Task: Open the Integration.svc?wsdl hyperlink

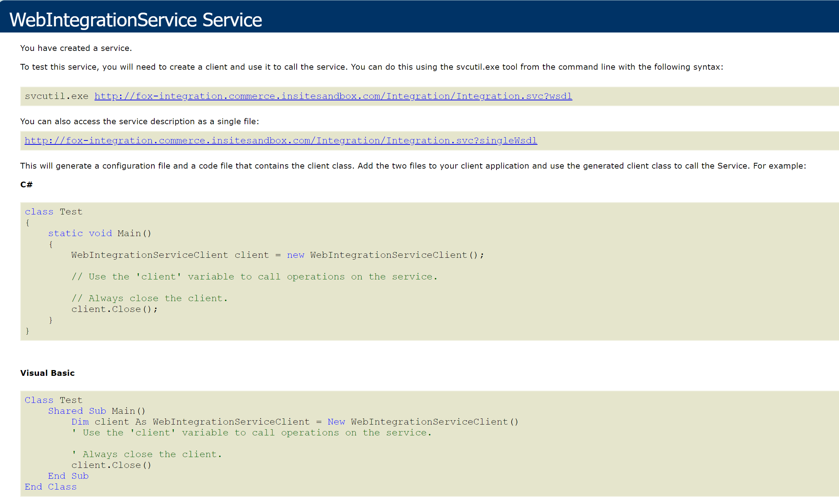Action: 332,96
